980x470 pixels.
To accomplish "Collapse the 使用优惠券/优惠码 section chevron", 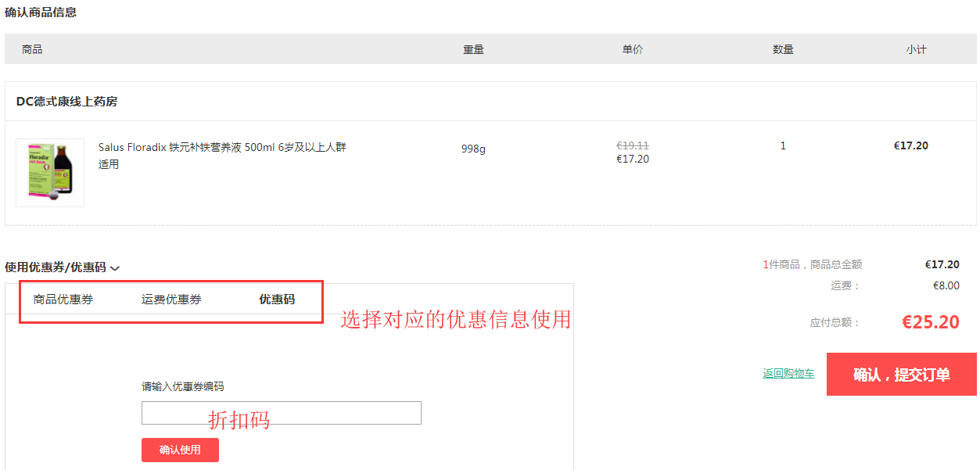I will [x=115, y=268].
